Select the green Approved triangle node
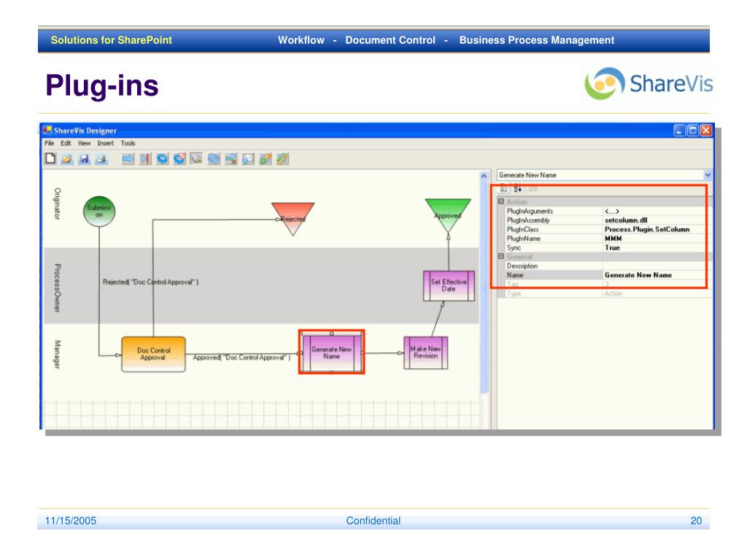 [x=448, y=215]
